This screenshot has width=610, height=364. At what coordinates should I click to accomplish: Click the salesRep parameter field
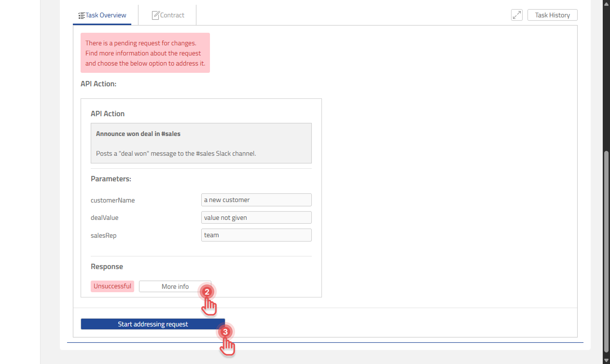(256, 235)
